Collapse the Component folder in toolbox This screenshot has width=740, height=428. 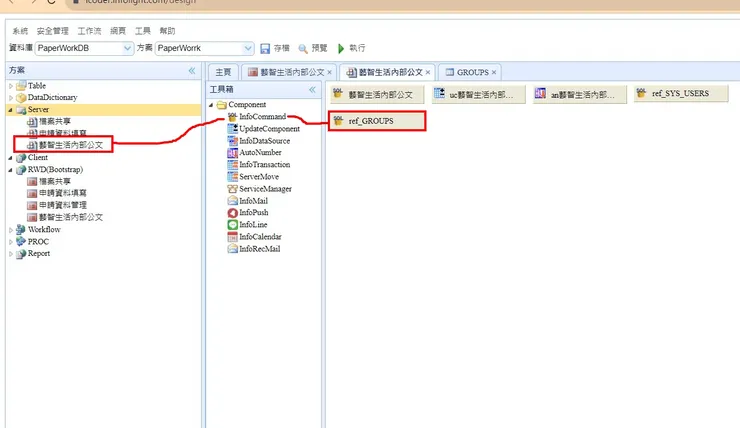pyautogui.click(x=211, y=105)
